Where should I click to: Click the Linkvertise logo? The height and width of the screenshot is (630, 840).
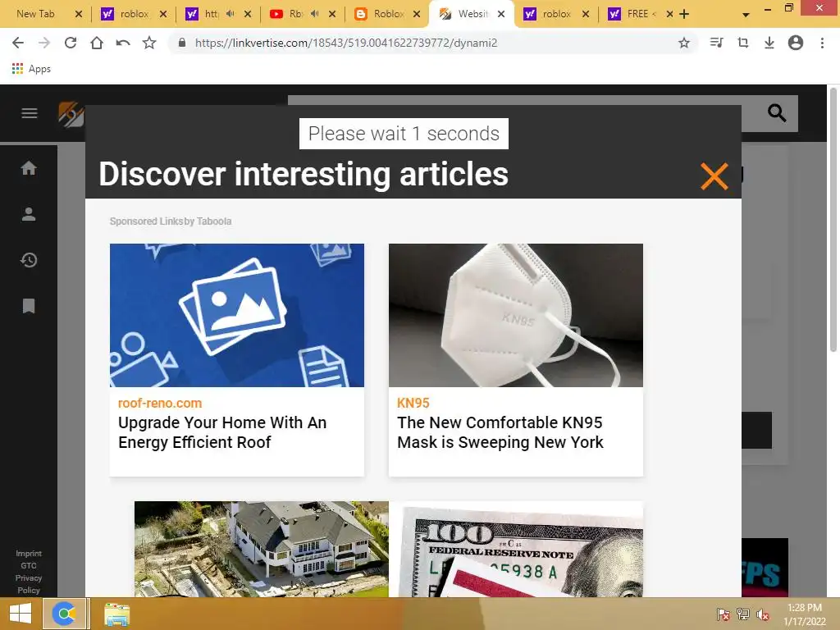(x=71, y=114)
